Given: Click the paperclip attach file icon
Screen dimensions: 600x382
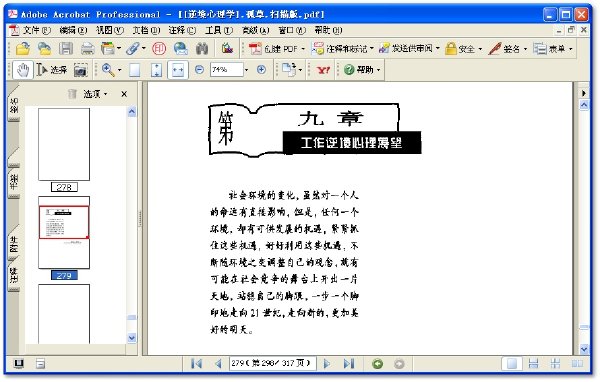Looking at the screenshot, I should point(133,49).
